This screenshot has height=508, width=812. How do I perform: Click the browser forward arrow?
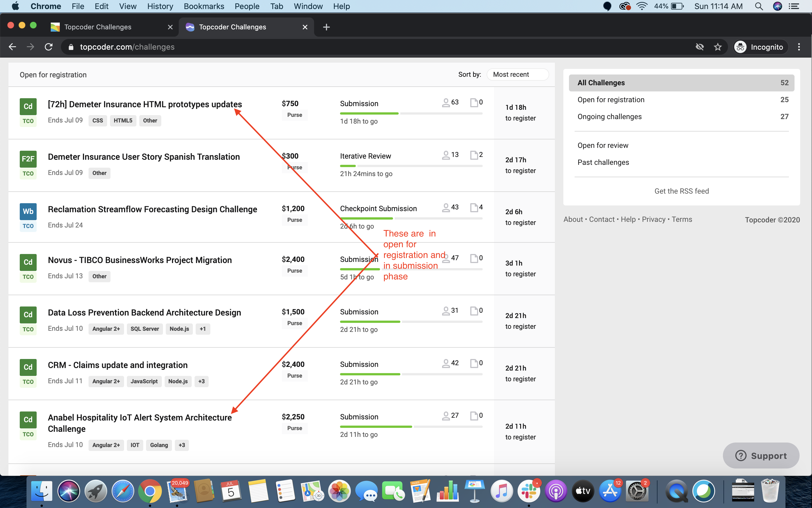pyautogui.click(x=30, y=47)
